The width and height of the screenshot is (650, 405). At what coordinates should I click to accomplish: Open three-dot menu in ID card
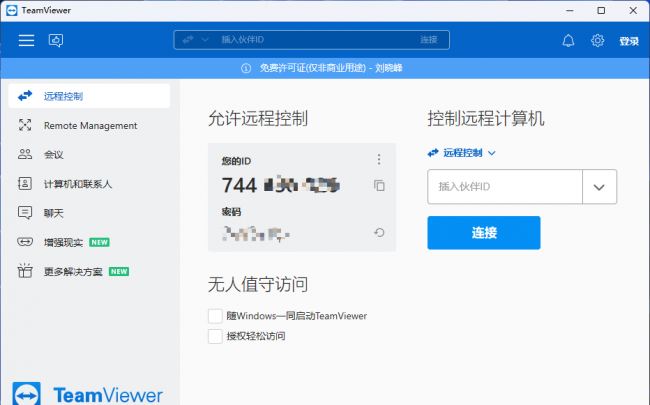[x=379, y=159]
